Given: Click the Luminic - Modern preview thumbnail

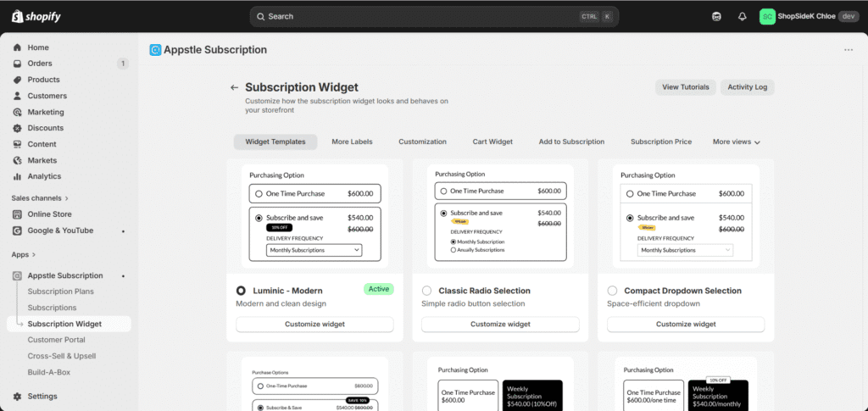Looking at the screenshot, I should (314, 216).
